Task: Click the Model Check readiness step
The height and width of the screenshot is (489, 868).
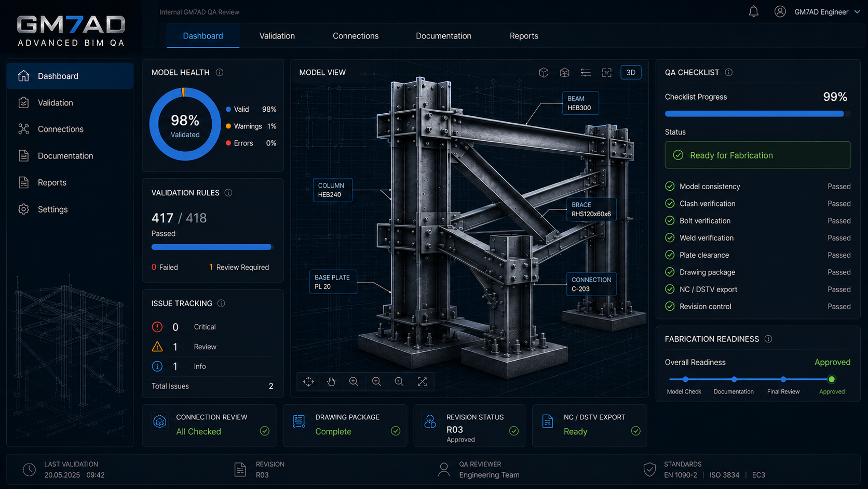Action: pos(685,379)
